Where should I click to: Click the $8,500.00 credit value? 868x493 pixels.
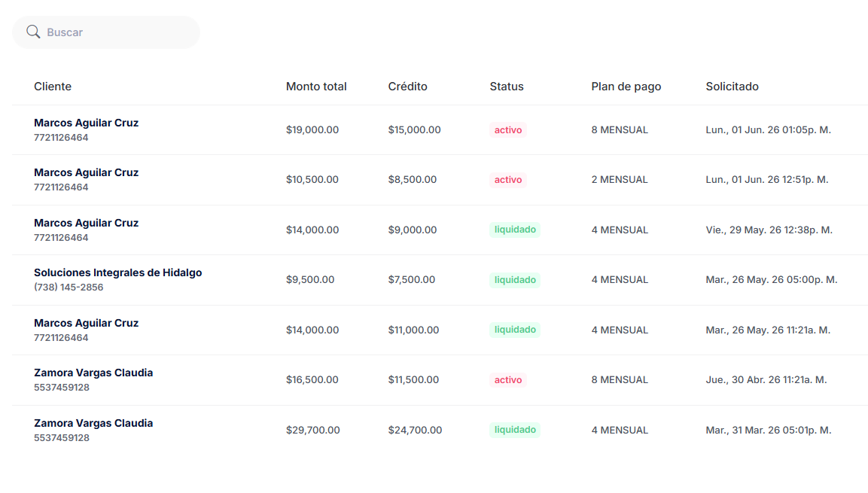412,180
